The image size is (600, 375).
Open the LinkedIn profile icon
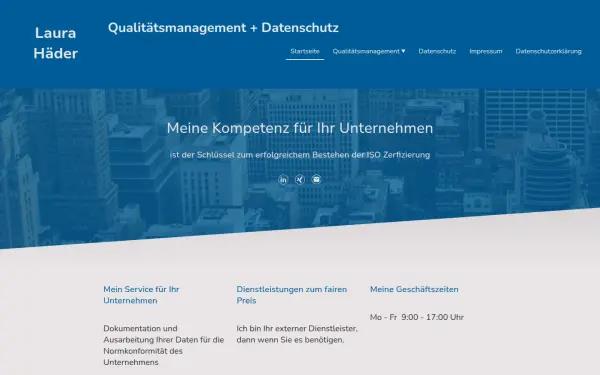283,179
